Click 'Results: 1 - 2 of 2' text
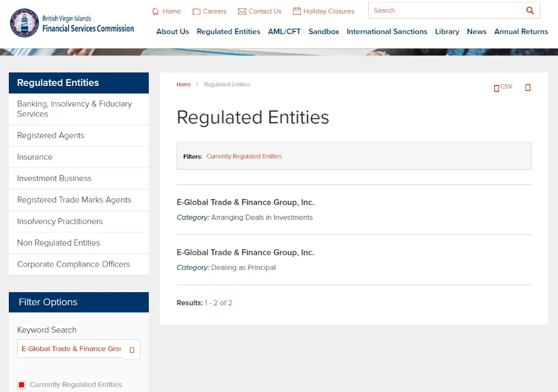The width and height of the screenshot is (558, 392). (x=204, y=303)
